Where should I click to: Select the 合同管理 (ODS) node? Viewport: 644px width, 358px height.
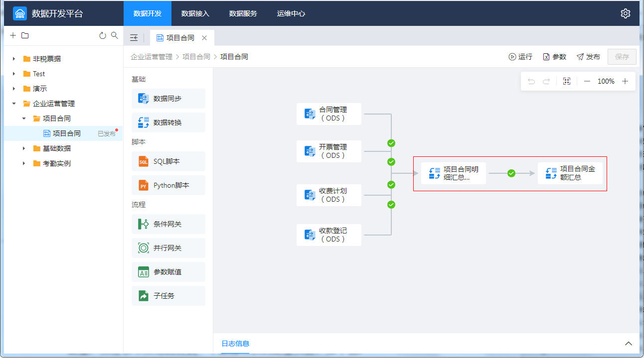tap(329, 114)
